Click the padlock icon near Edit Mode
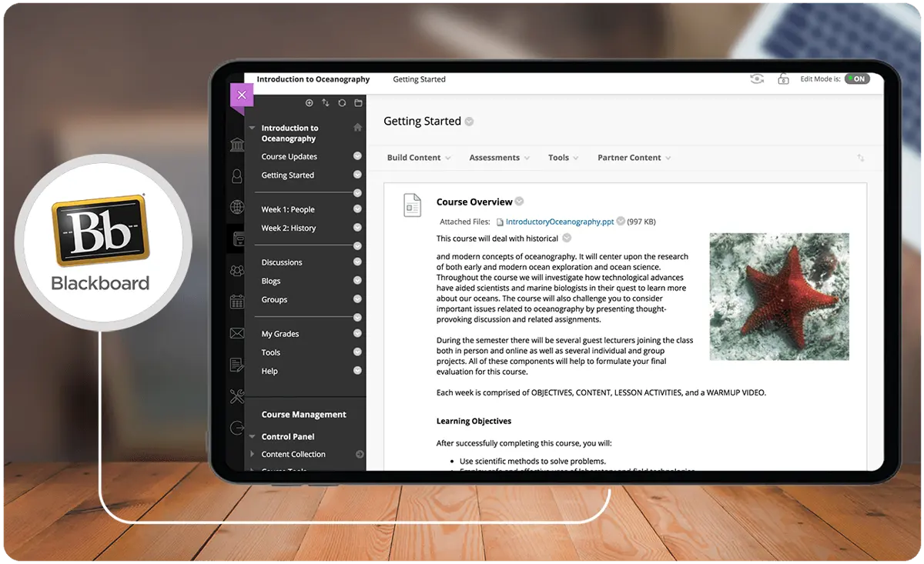The image size is (924, 564). (783, 79)
